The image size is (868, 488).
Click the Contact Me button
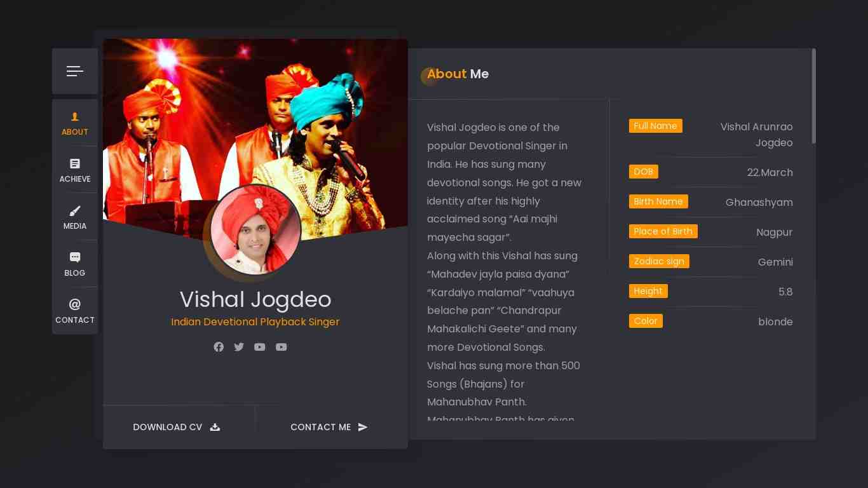tap(330, 427)
